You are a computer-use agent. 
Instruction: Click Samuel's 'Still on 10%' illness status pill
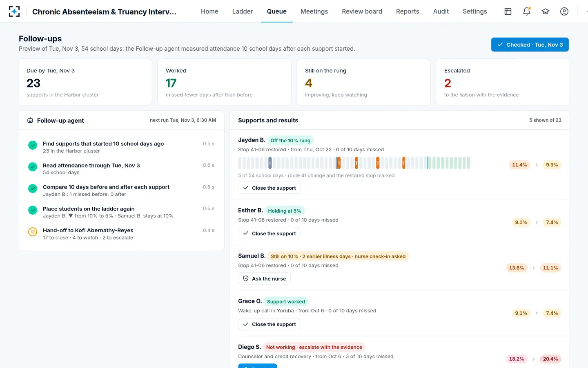(x=338, y=256)
